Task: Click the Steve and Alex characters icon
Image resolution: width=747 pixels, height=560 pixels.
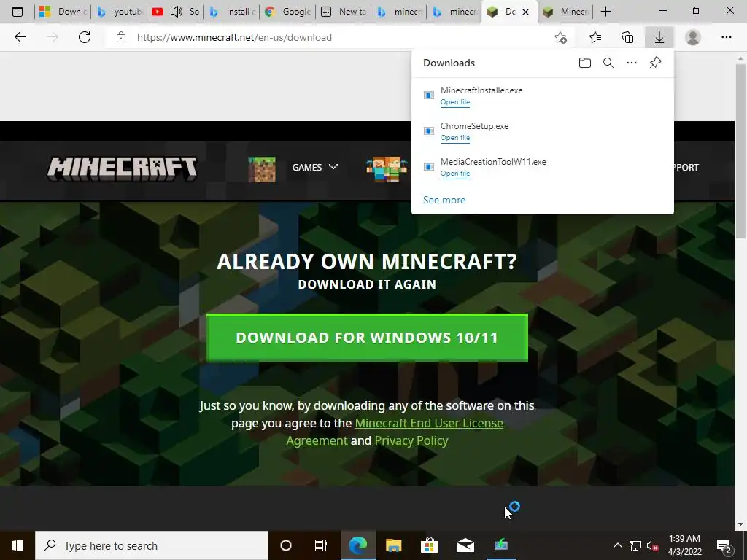Action: point(387,169)
